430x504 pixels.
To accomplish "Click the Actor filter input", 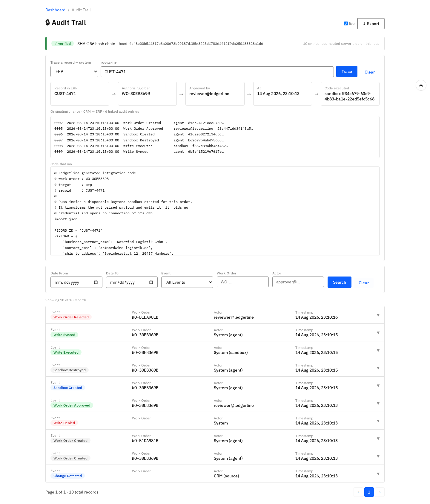I will (x=298, y=282).
